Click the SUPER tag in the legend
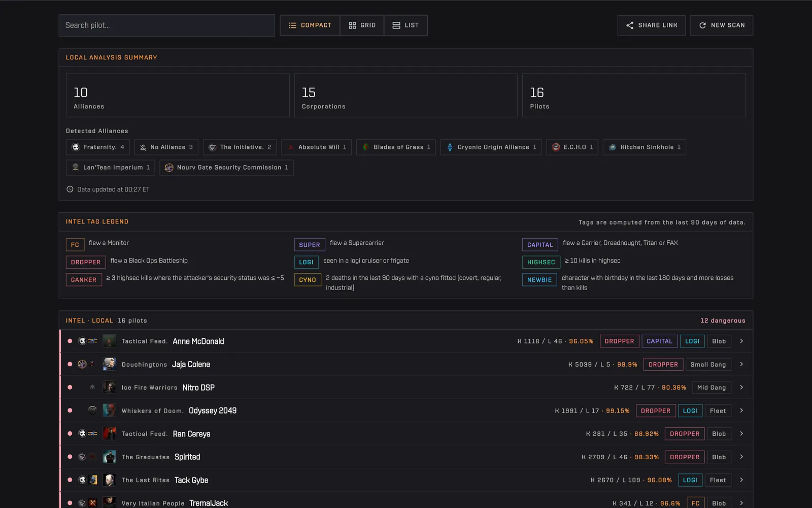This screenshot has width=812, height=508. point(310,245)
